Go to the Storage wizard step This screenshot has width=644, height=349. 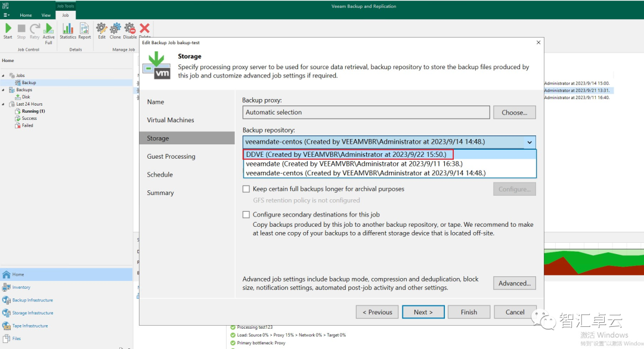coord(187,138)
